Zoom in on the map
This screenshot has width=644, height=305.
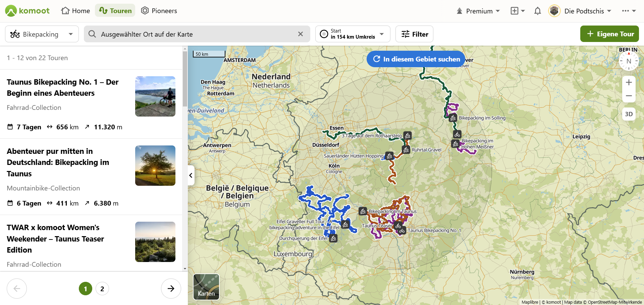click(629, 82)
